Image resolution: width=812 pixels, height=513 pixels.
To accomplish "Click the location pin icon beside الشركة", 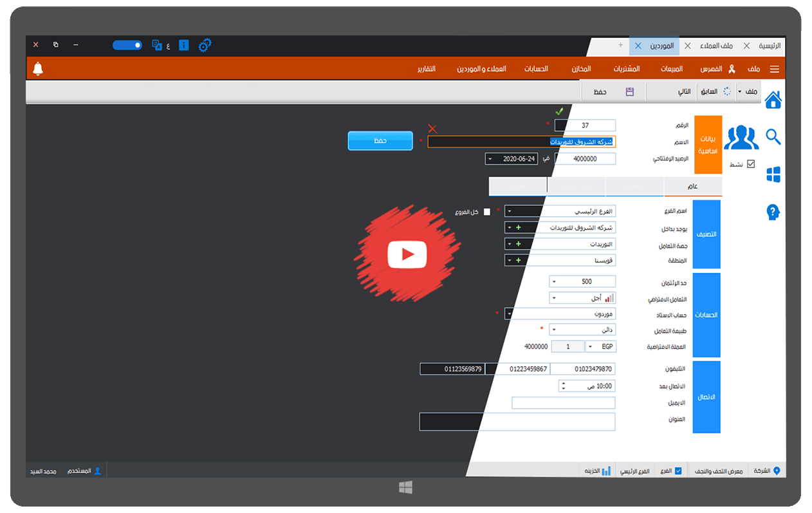I will (777, 471).
